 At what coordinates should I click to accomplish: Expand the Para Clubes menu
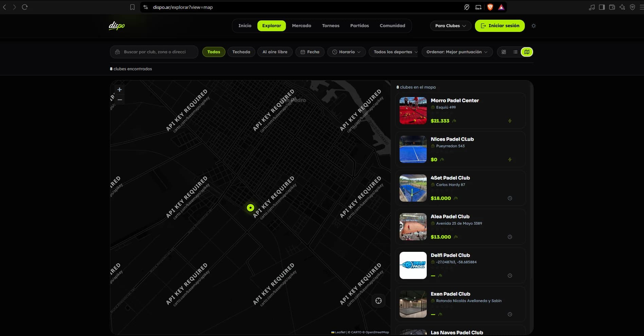tap(450, 26)
